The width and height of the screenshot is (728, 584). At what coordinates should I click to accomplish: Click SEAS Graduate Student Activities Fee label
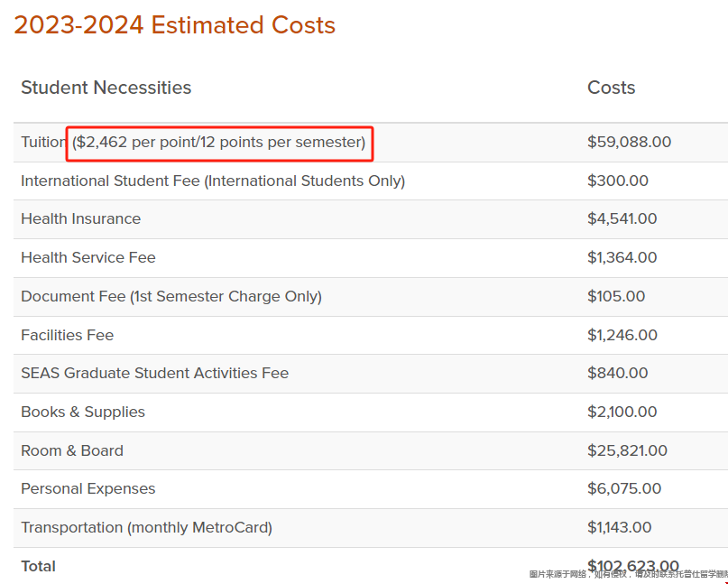pos(154,373)
